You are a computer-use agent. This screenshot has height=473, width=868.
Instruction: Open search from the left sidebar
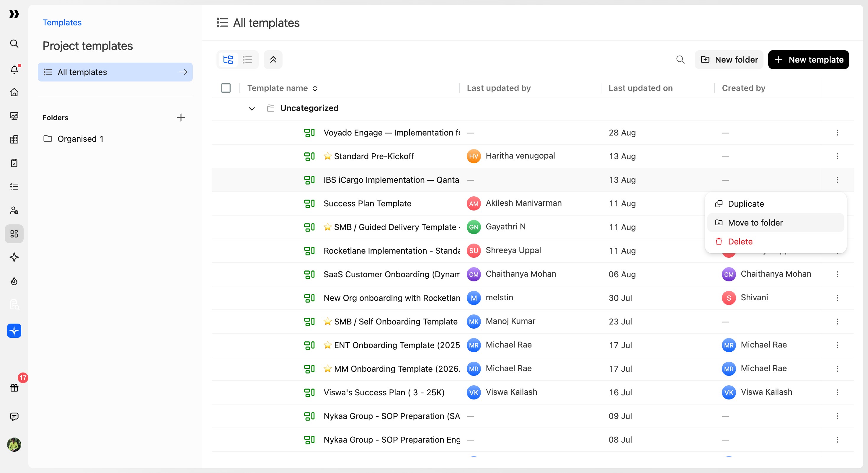tap(14, 43)
